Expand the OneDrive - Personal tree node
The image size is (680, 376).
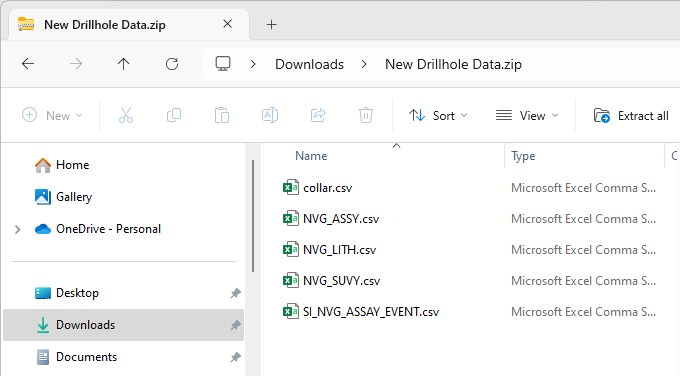point(17,229)
